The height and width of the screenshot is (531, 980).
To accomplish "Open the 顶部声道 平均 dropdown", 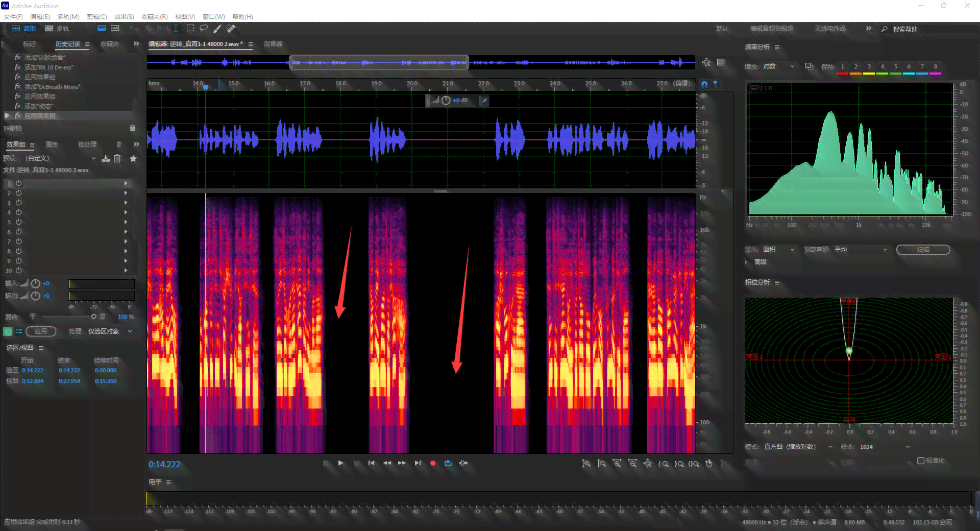I will (862, 250).
